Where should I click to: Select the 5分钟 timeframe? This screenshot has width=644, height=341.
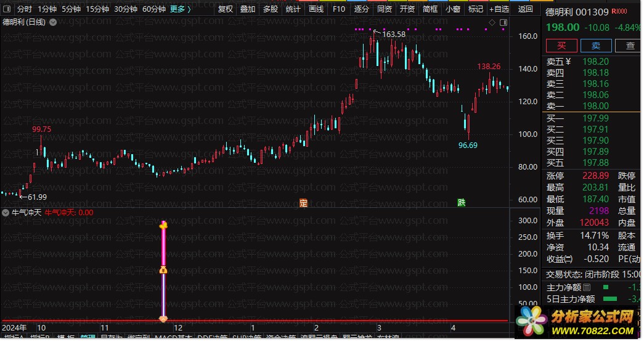71,9
